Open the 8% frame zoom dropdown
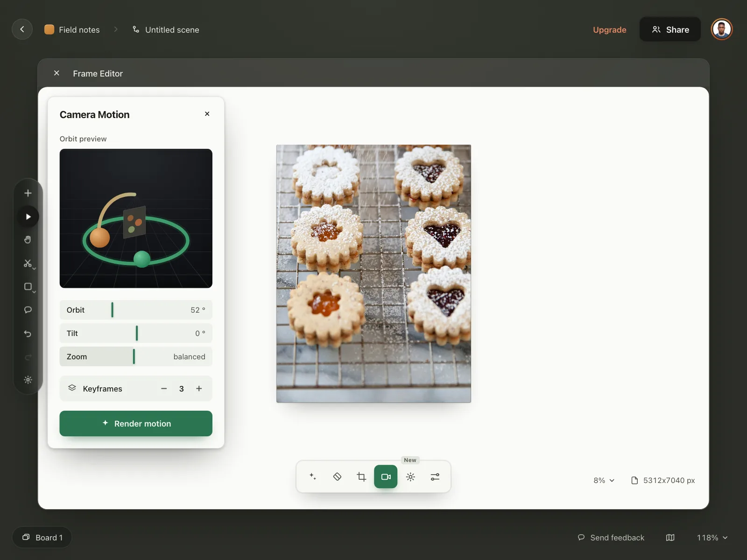The image size is (747, 560). [x=604, y=480]
